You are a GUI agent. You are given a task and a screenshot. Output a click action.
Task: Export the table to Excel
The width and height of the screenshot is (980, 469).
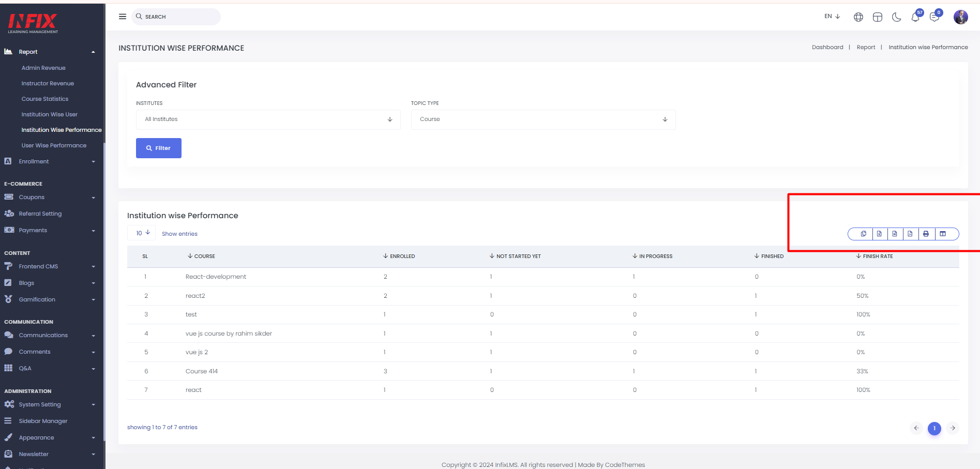coord(879,234)
